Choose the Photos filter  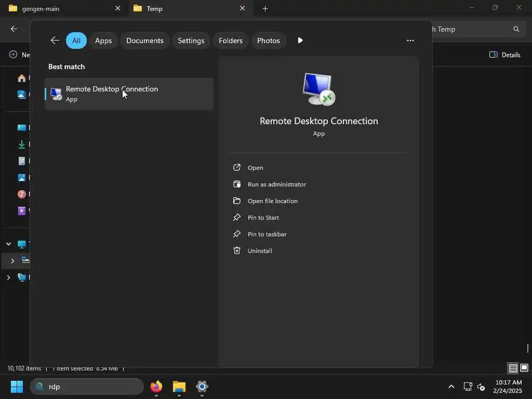tap(269, 41)
